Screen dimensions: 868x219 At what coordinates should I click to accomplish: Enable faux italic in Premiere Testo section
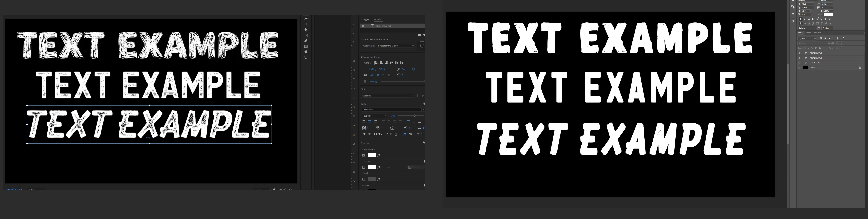point(370,134)
